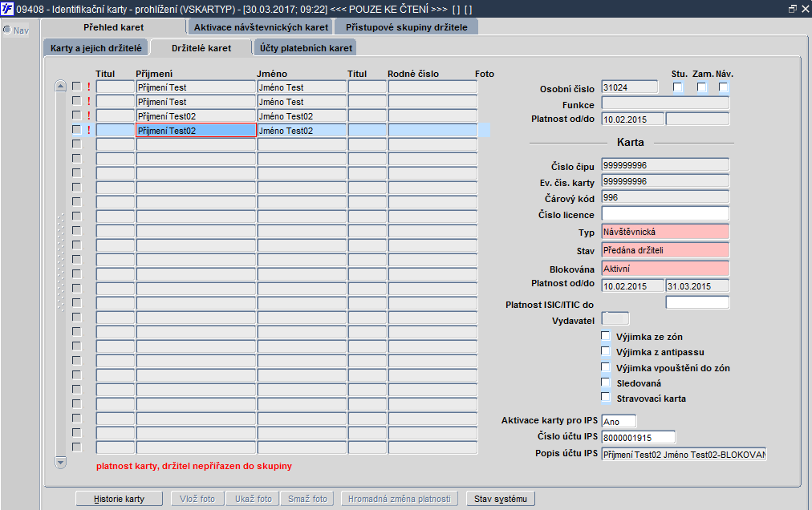
Task: Click the restore window icon in the title bar
Action: [x=792, y=9]
